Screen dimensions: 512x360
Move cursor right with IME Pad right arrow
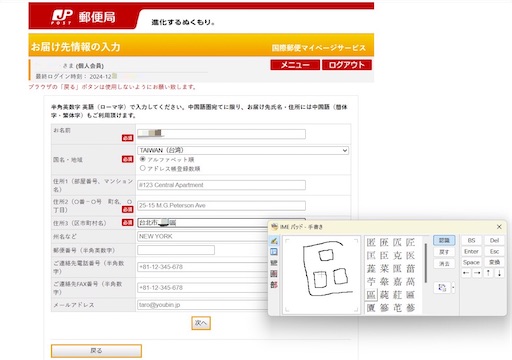pyautogui.click(x=477, y=273)
